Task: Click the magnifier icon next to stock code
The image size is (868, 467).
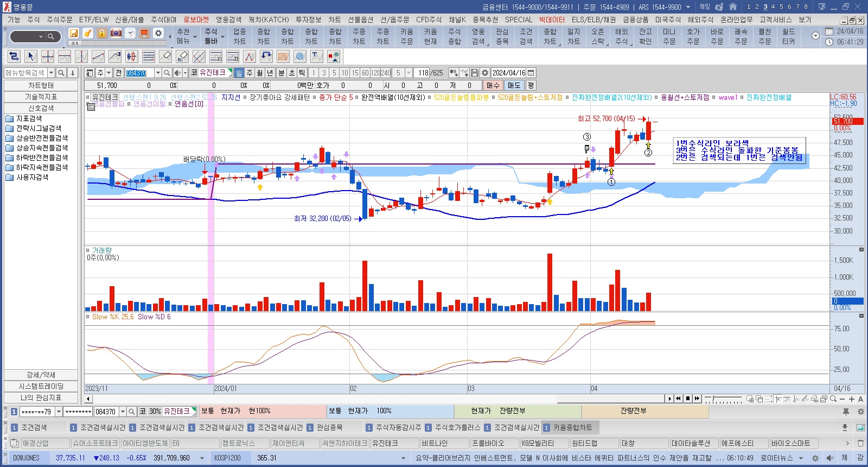Action: [168, 73]
